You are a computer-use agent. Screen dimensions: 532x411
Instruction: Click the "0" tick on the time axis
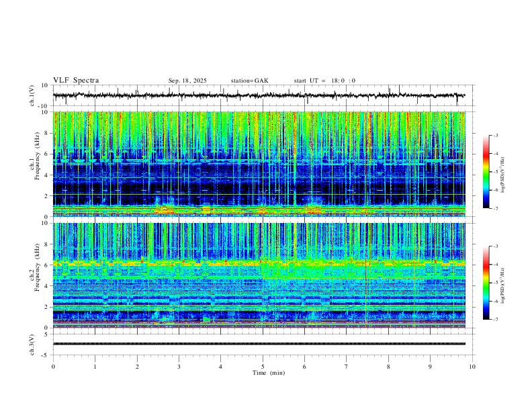53,367
